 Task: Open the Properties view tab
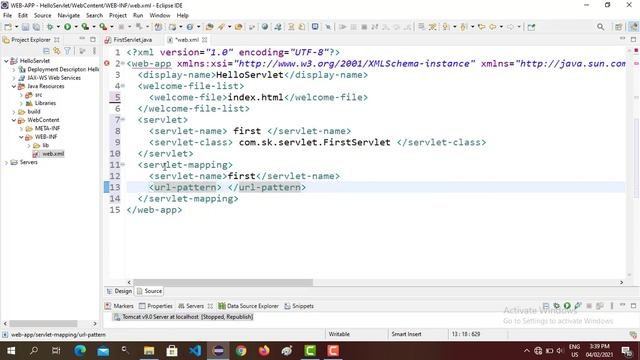tap(156, 306)
